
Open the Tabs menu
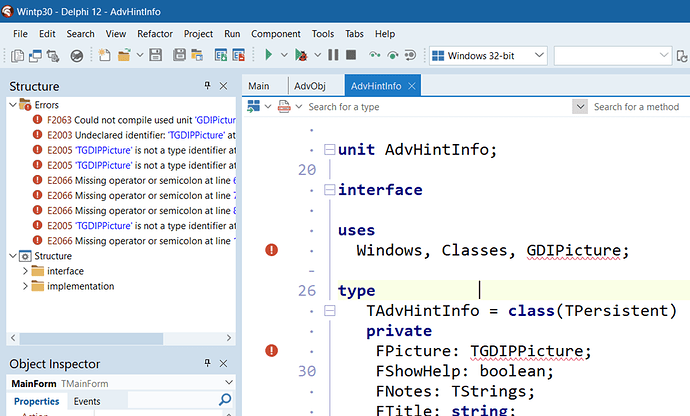click(x=354, y=34)
